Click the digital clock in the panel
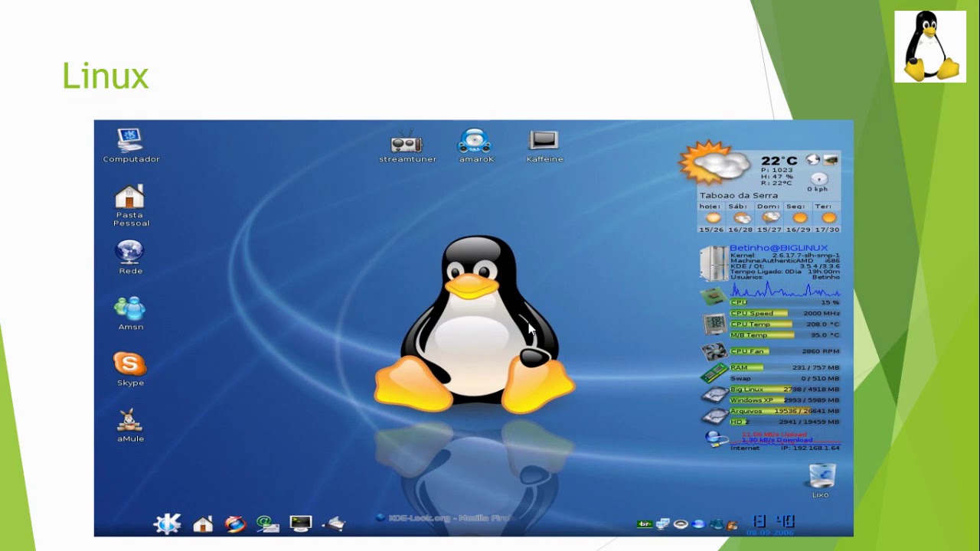The image size is (980, 551). (x=775, y=521)
